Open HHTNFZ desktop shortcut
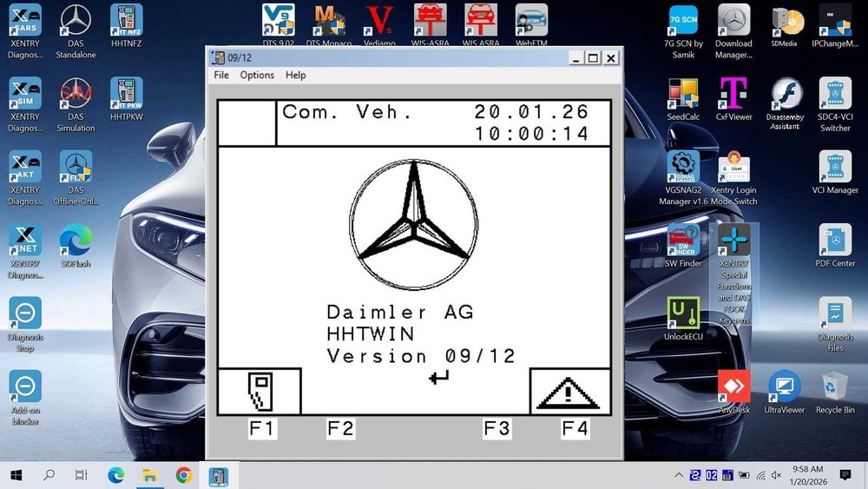Screen dimensions: 868x489 tap(126, 25)
